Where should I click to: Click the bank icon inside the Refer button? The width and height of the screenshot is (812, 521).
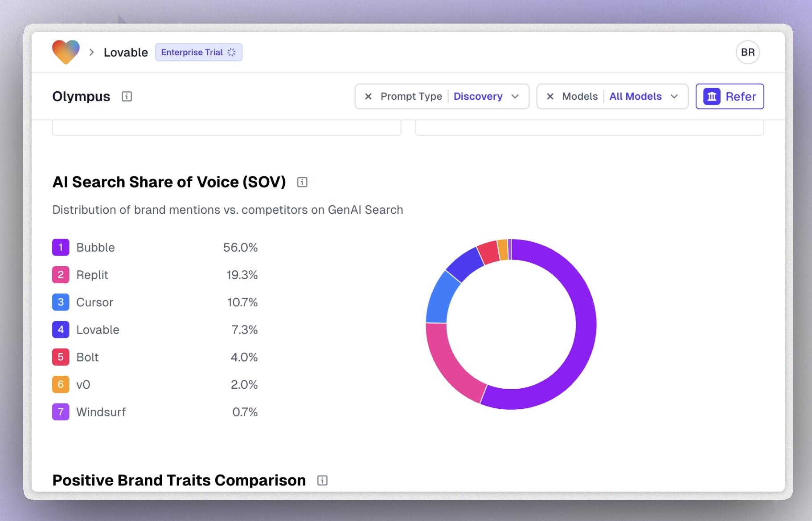click(x=712, y=96)
